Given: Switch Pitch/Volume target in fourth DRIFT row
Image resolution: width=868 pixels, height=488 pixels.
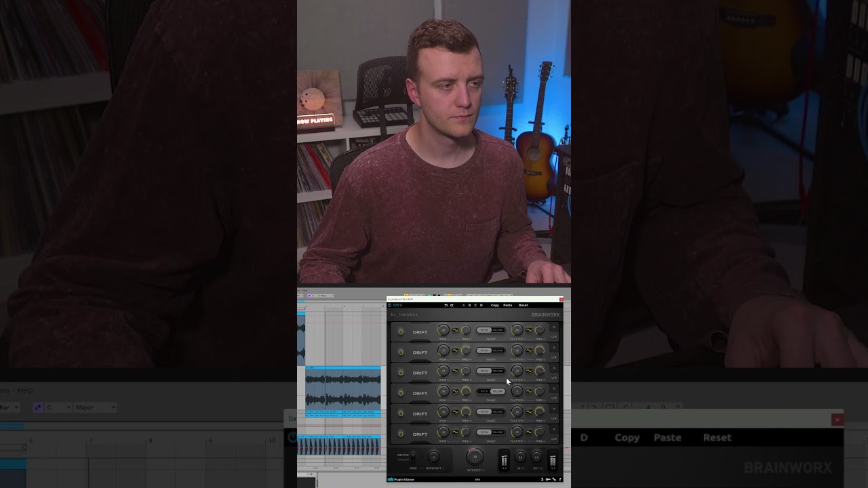Looking at the screenshot, I should [x=491, y=391].
